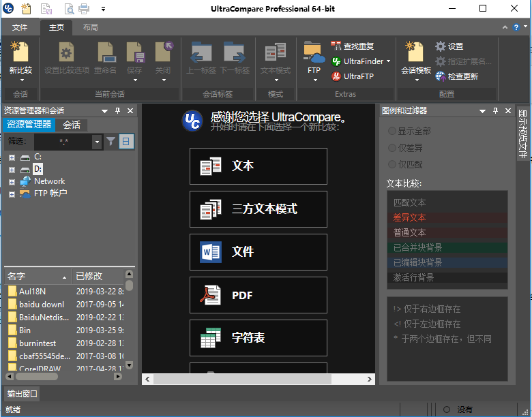The height and width of the screenshot is (417, 532).
Task: Switch to the 主页 ribbon tab
Action: click(57, 27)
